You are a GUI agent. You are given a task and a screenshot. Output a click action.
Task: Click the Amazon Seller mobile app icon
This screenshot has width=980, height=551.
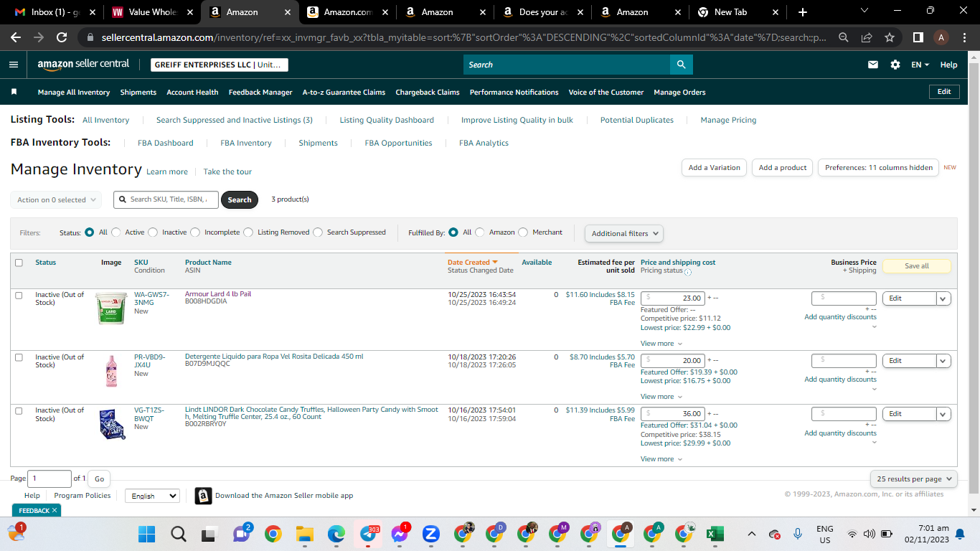(203, 496)
